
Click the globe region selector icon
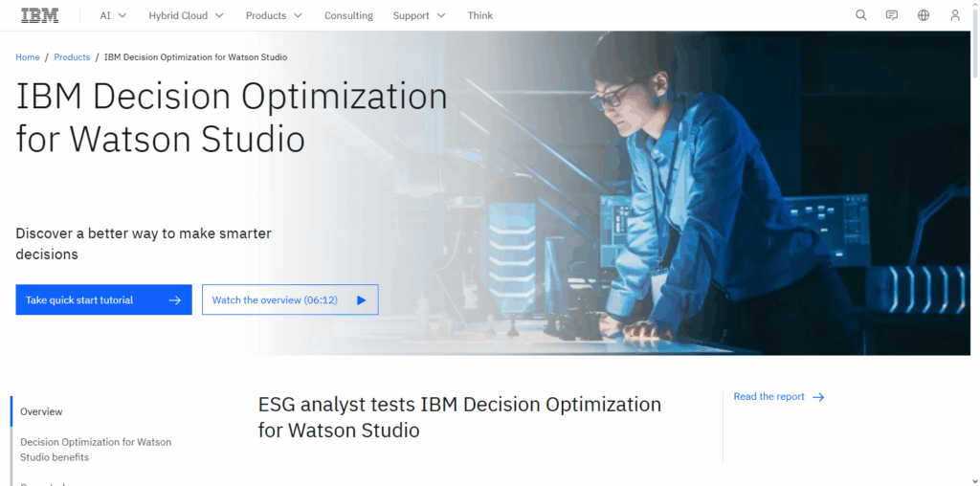[924, 15]
